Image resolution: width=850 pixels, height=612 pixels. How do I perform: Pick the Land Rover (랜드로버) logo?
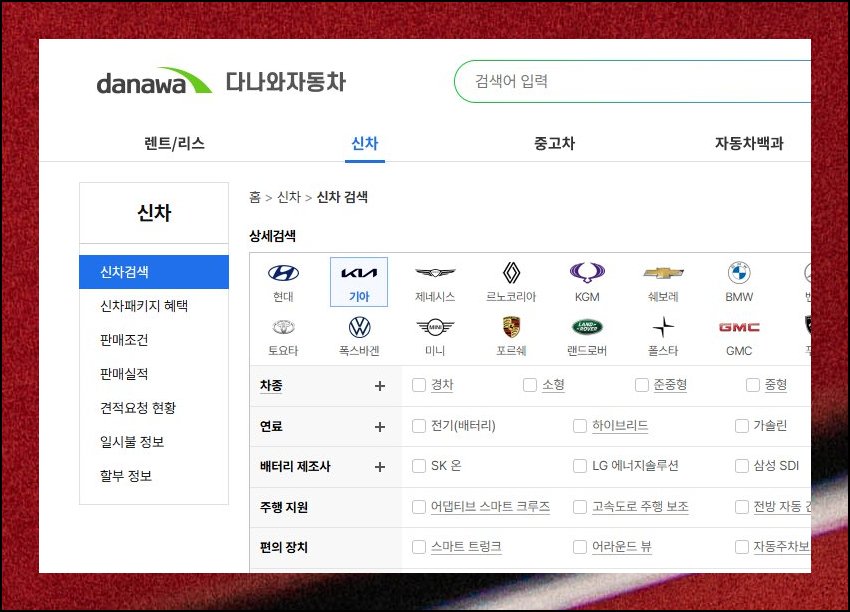[587, 327]
